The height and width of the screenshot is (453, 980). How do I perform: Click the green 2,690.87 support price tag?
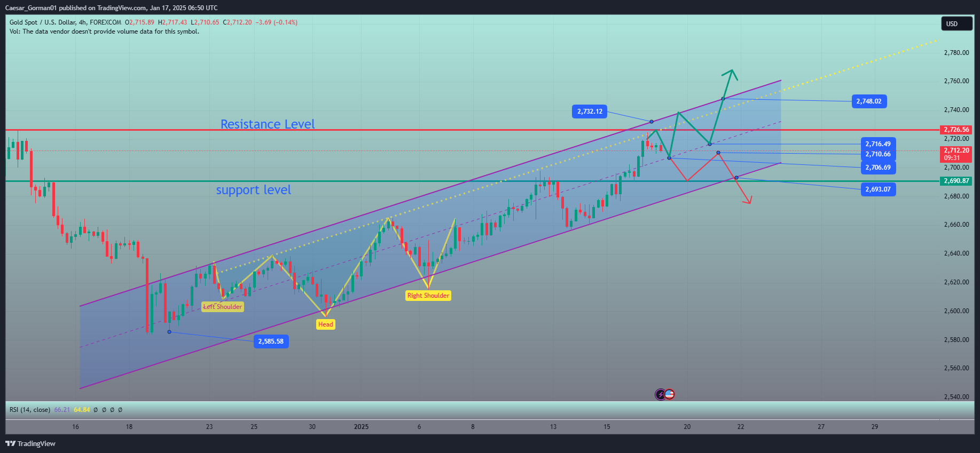[x=956, y=181]
